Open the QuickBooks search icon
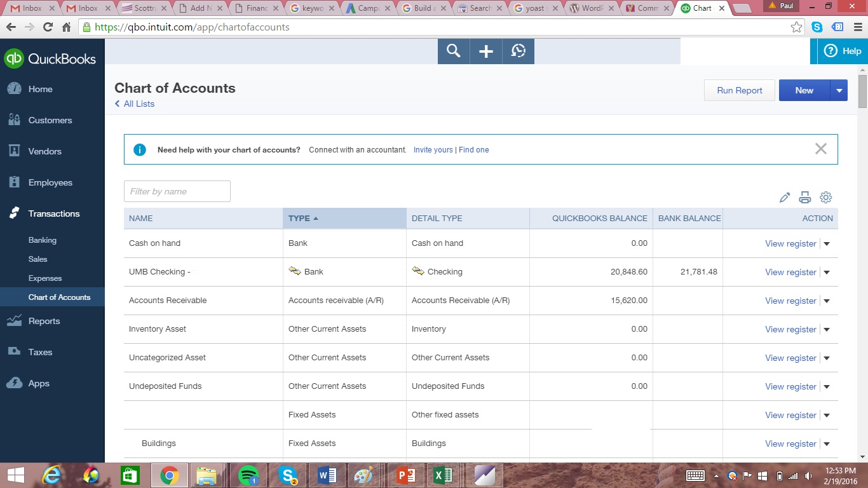 click(x=453, y=51)
